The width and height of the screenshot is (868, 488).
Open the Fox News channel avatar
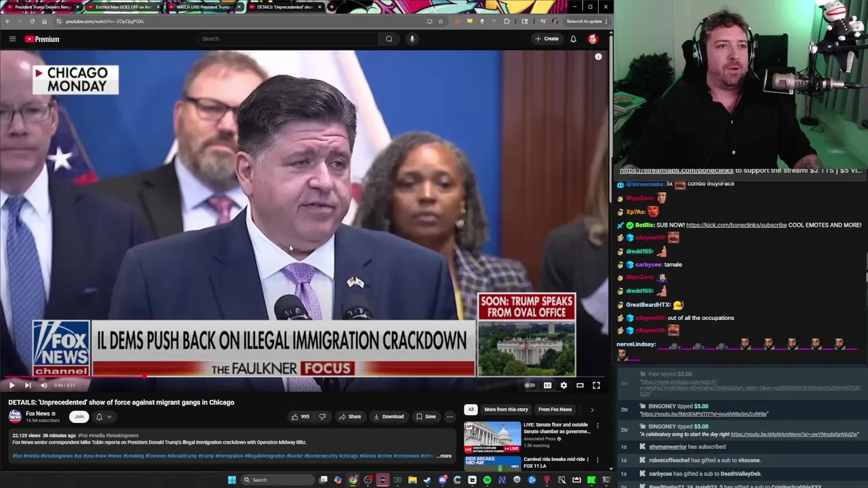(x=14, y=417)
